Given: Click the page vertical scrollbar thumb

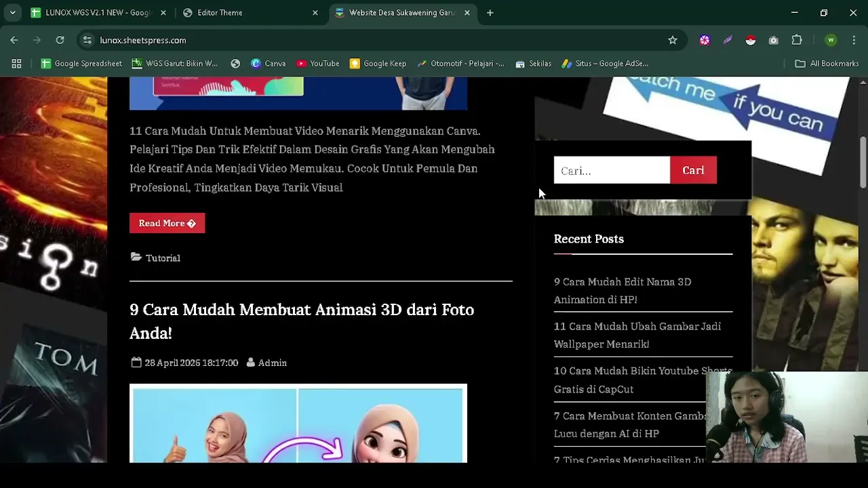Looking at the screenshot, I should (x=863, y=162).
